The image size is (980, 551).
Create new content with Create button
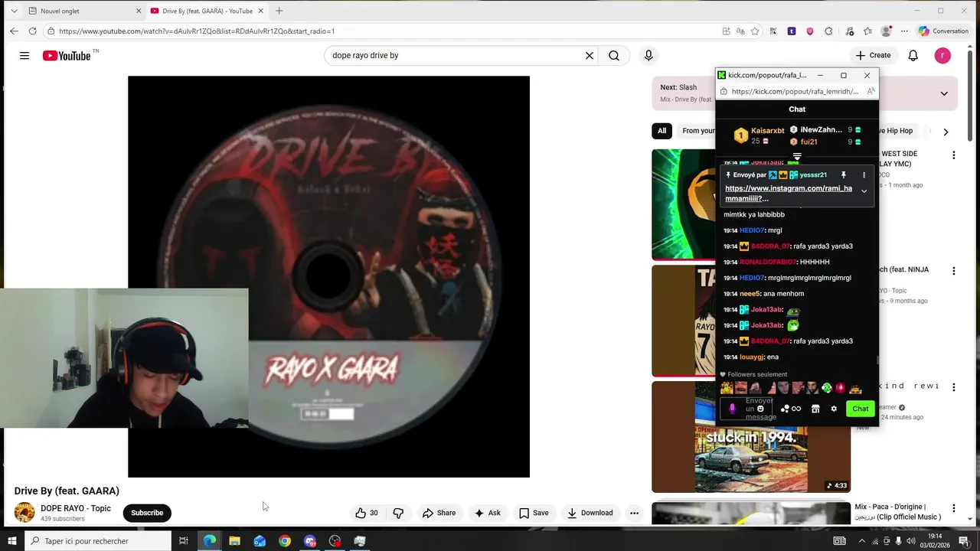873,55
